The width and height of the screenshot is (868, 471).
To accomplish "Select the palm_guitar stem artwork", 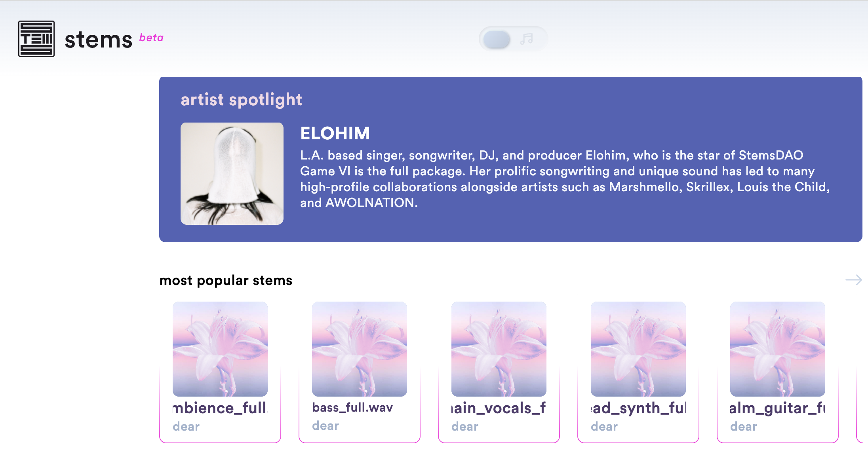I will (x=778, y=349).
